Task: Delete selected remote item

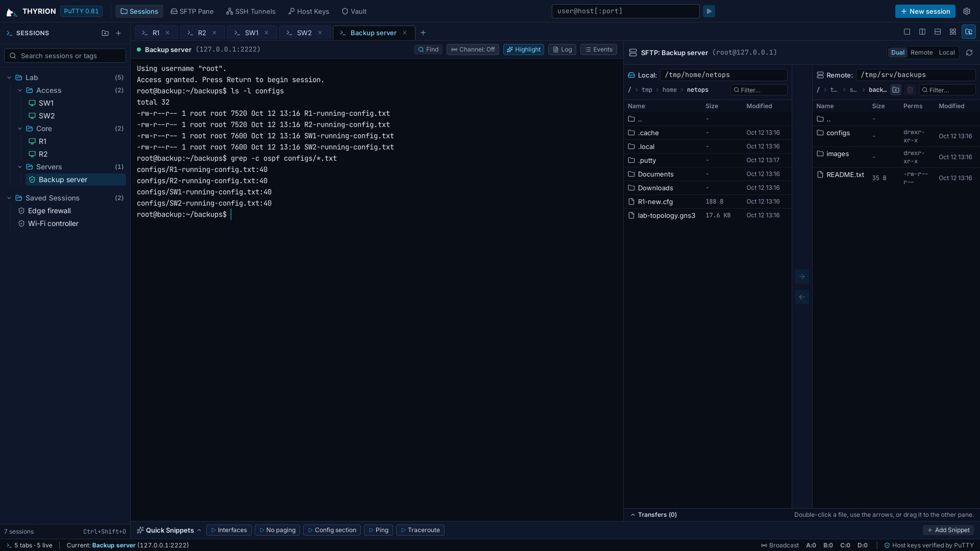Action: (910, 90)
